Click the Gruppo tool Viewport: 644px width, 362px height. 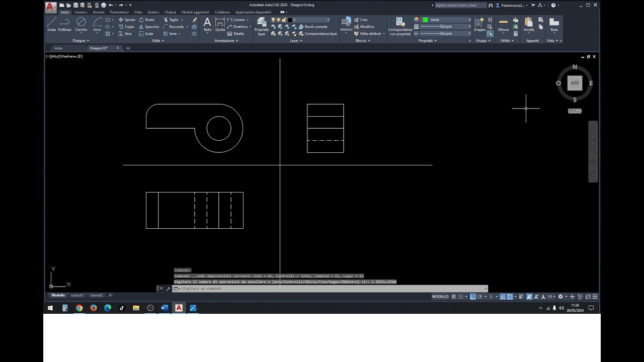click(479, 25)
